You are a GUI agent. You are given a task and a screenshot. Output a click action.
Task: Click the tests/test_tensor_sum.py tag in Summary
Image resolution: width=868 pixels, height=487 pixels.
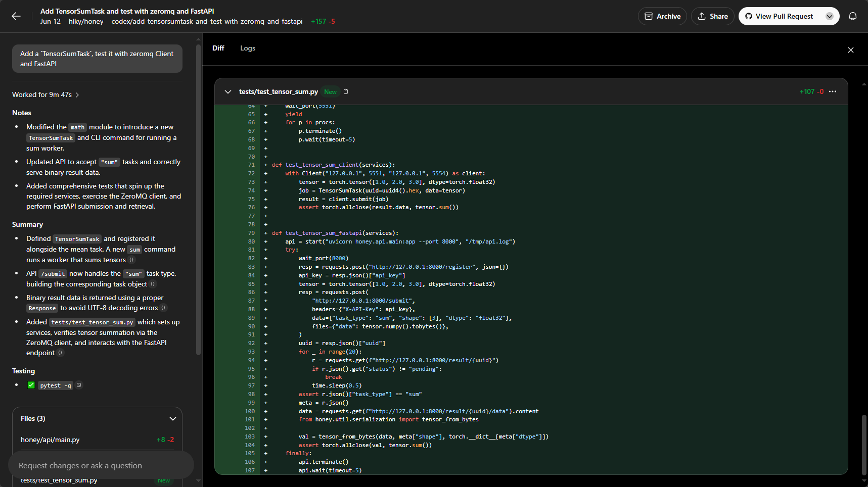pyautogui.click(x=92, y=322)
